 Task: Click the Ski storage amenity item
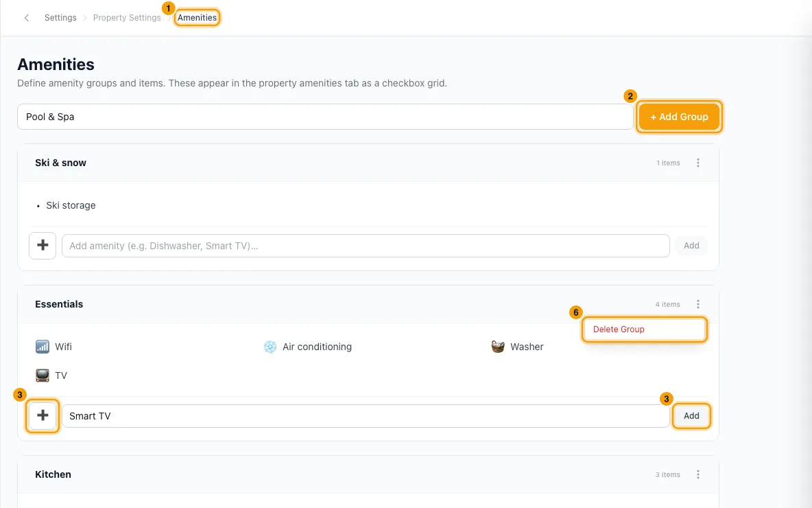(x=71, y=205)
